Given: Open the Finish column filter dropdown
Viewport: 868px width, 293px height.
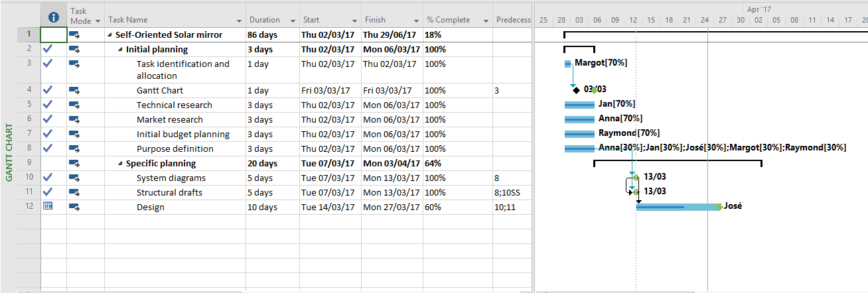Looking at the screenshot, I should point(416,21).
